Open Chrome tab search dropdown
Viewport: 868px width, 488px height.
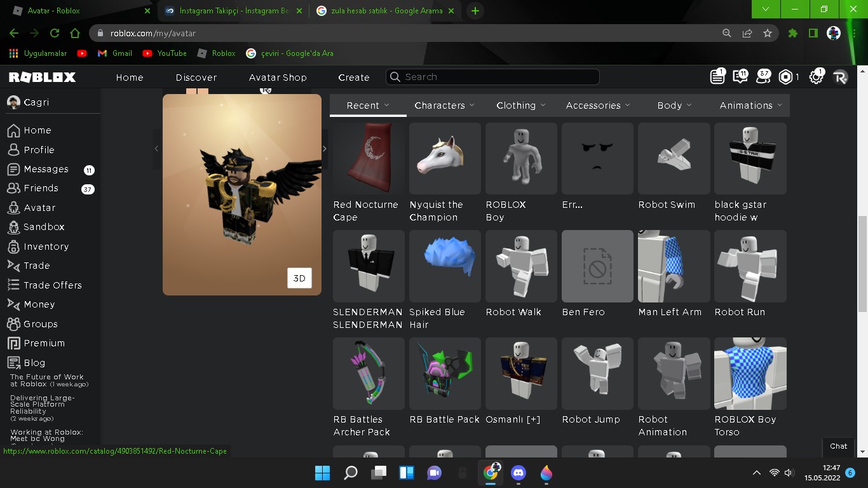coord(766,9)
